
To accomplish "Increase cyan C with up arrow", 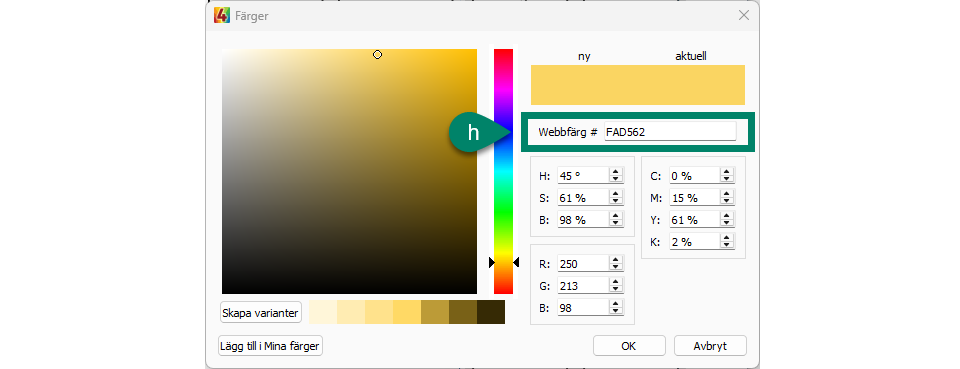I will tap(727, 171).
